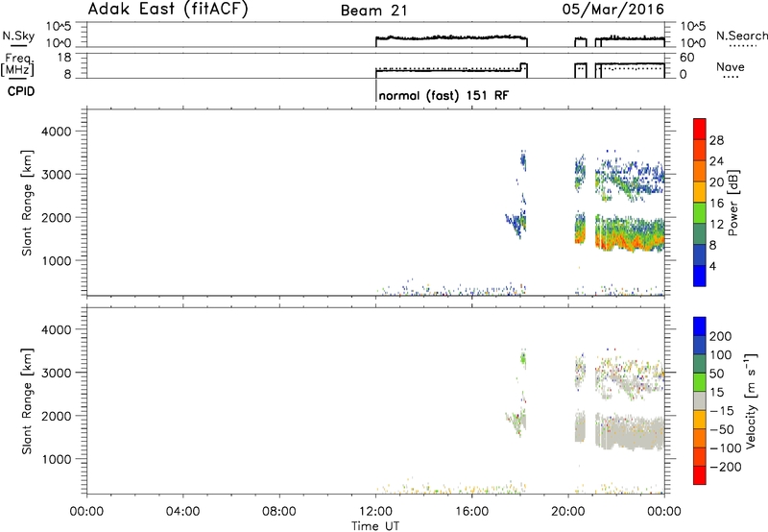Image resolution: width=768 pixels, height=532 pixels.
Task: Pick the yellow segment of the Power colorbar
Action: click(700, 192)
